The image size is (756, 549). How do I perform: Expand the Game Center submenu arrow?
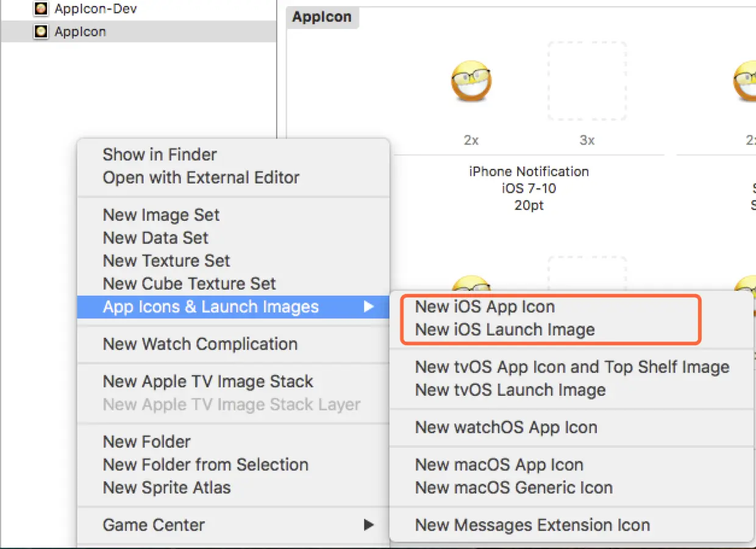pyautogui.click(x=368, y=525)
